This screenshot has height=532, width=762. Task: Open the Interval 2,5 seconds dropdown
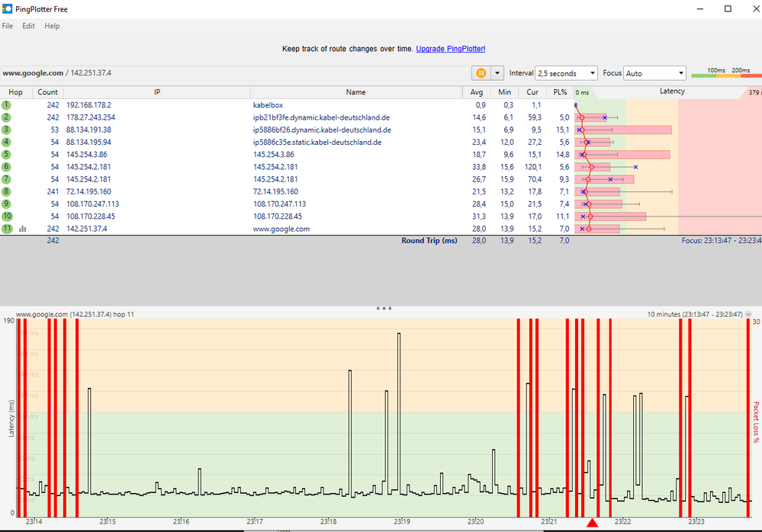[x=566, y=73]
